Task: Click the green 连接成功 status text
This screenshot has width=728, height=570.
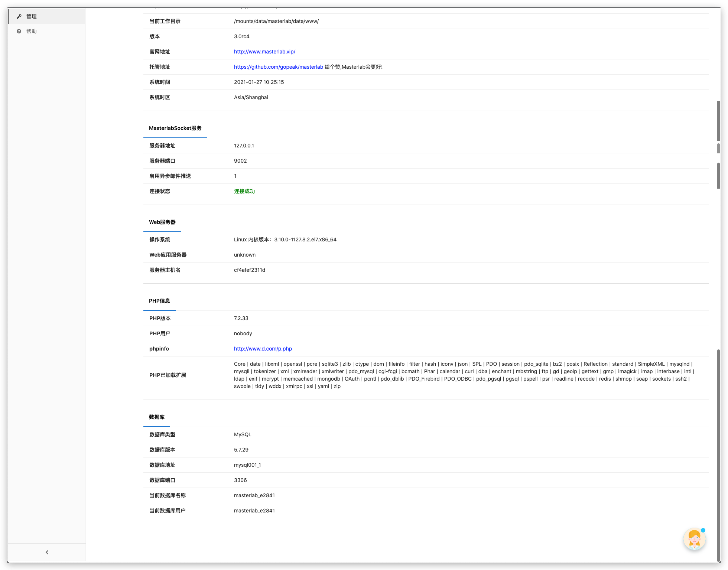Action: click(x=244, y=191)
